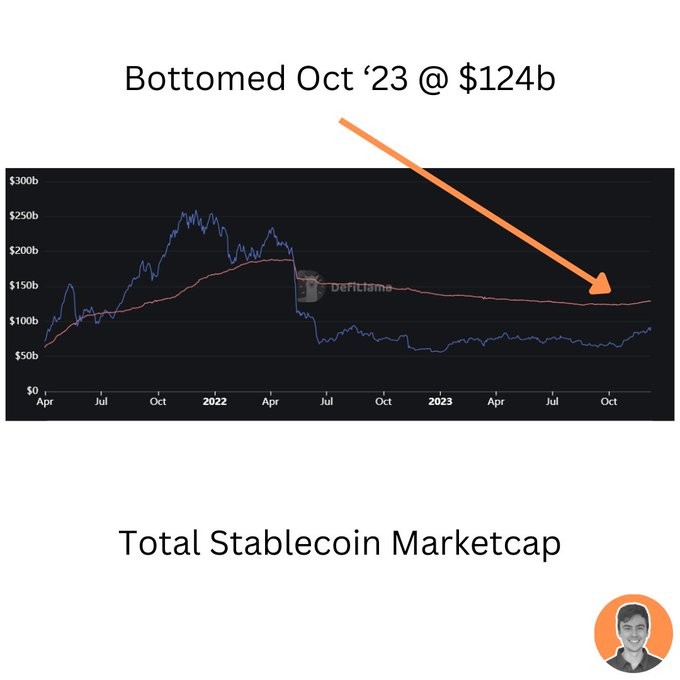Click the Oct label before 2022

[x=158, y=402]
